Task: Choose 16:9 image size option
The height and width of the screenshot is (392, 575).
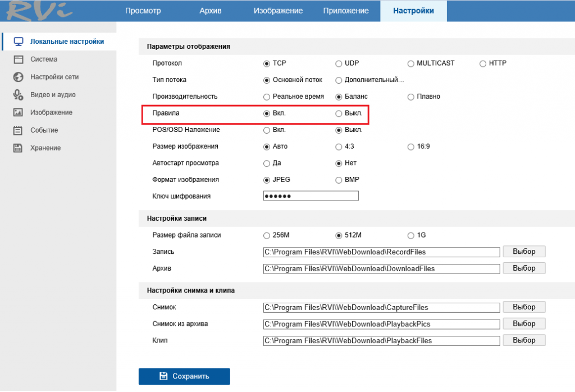Action: tap(411, 147)
